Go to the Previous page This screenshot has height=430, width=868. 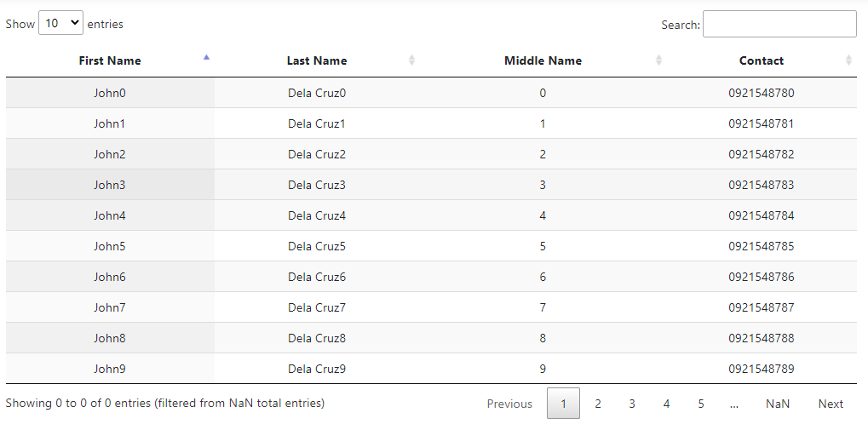coord(509,404)
